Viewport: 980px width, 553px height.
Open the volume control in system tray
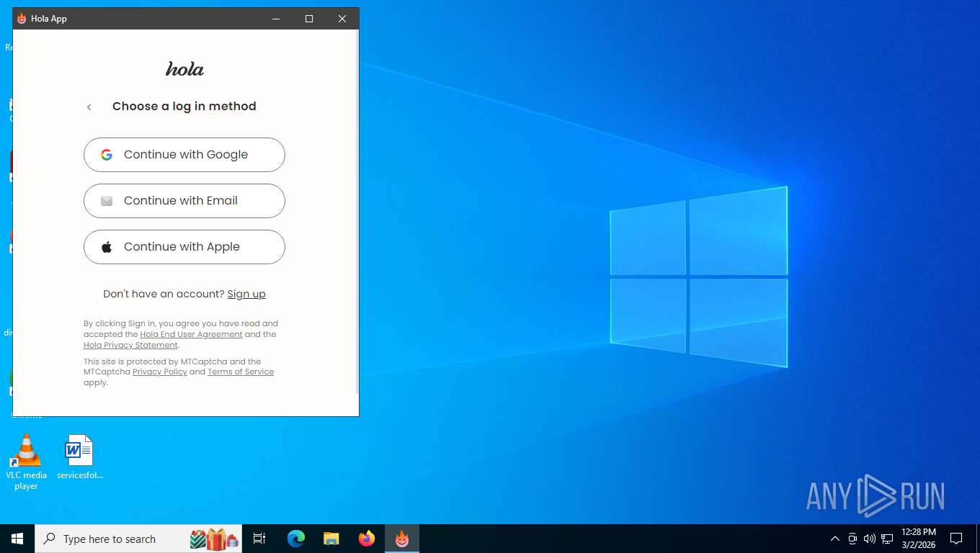click(870, 539)
